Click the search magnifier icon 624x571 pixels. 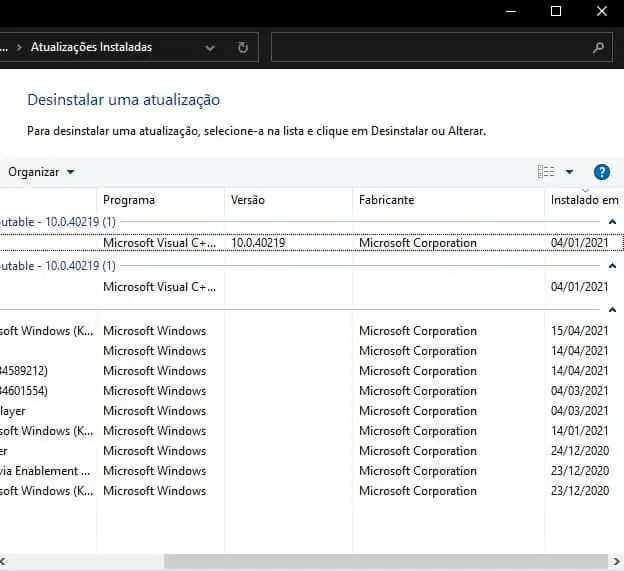point(598,48)
